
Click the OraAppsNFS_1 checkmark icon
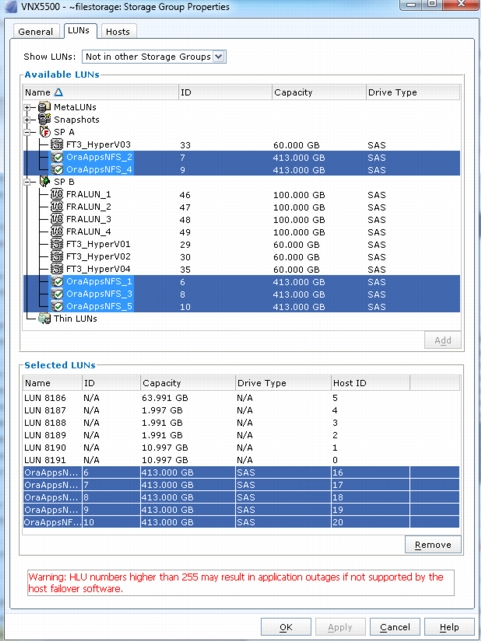coord(58,281)
